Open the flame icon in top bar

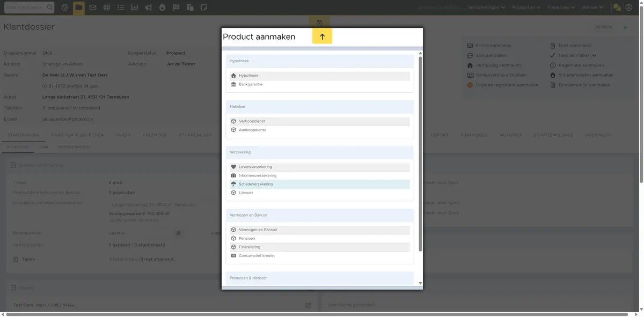click(162, 8)
